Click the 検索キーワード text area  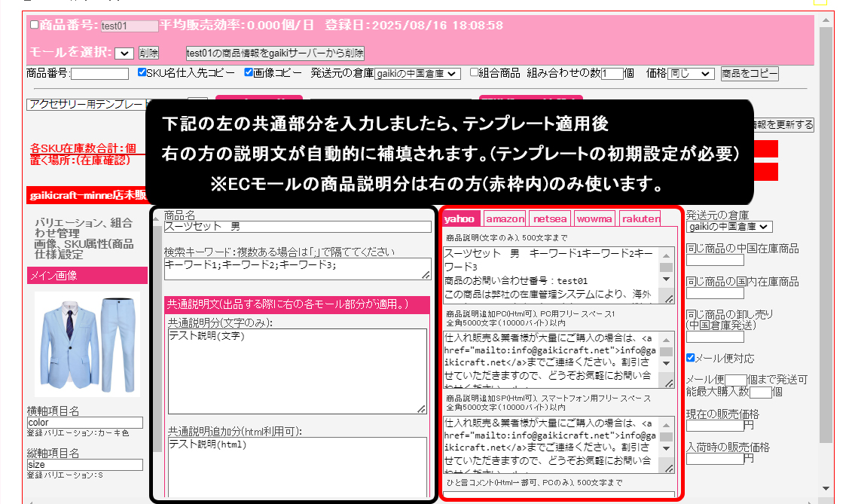[x=297, y=269]
